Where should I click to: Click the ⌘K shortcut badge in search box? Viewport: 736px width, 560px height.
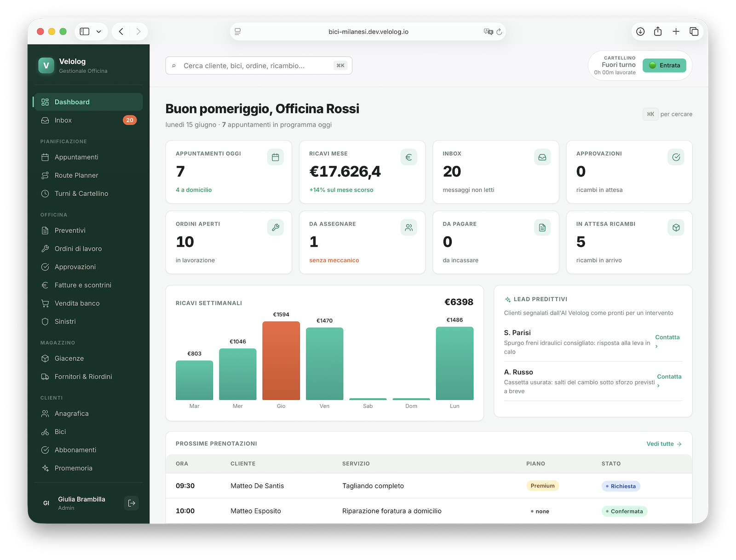click(340, 66)
